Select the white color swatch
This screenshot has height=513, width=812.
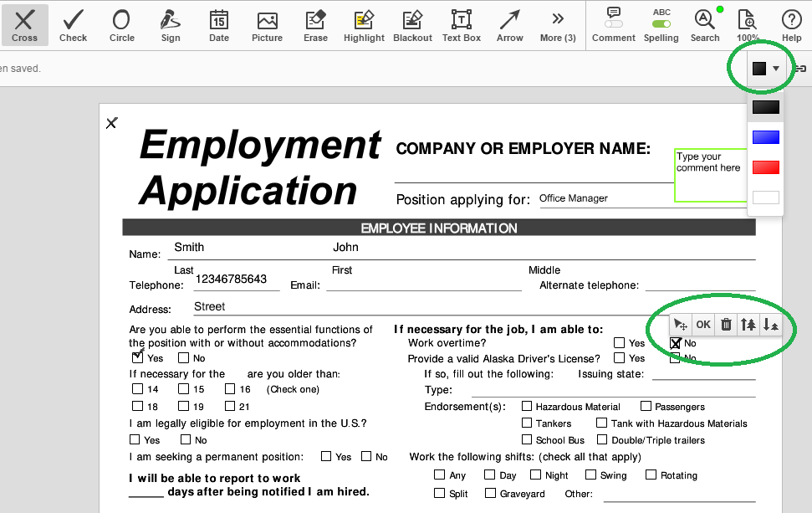click(x=766, y=198)
